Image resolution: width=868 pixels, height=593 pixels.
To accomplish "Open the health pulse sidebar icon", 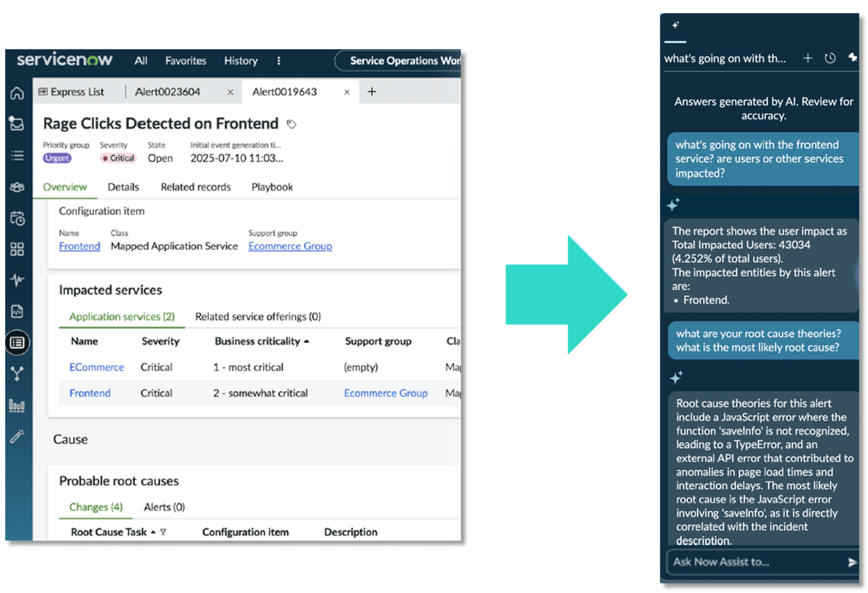I will [17, 280].
